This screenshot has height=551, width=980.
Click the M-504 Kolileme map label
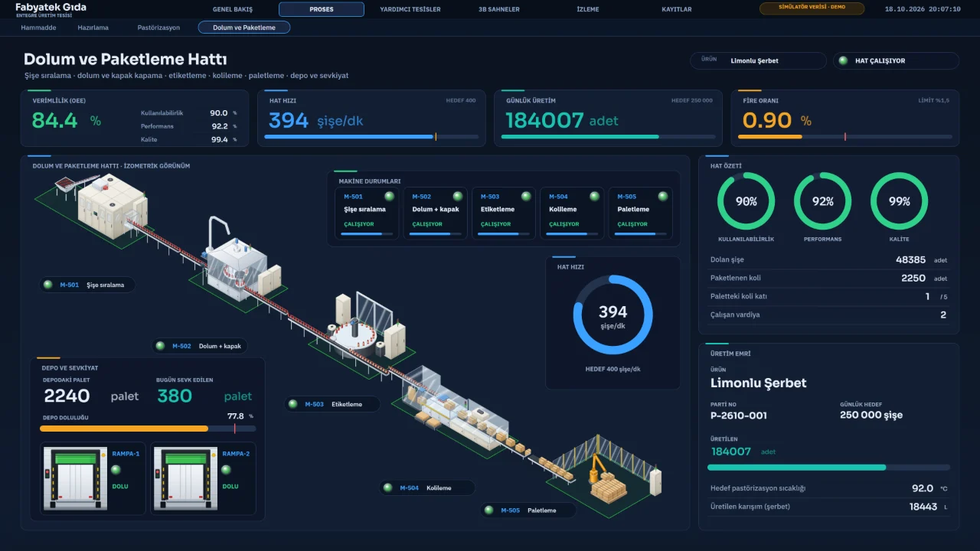click(427, 487)
